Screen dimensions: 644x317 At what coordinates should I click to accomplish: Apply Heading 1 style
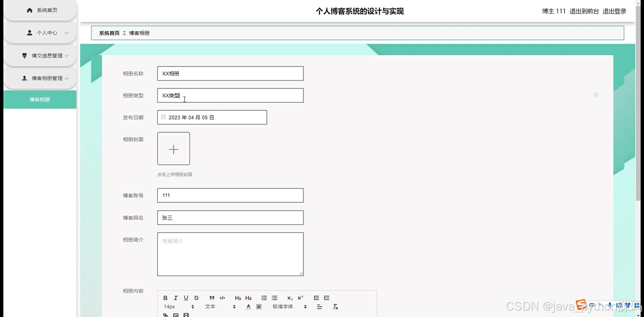(x=238, y=298)
